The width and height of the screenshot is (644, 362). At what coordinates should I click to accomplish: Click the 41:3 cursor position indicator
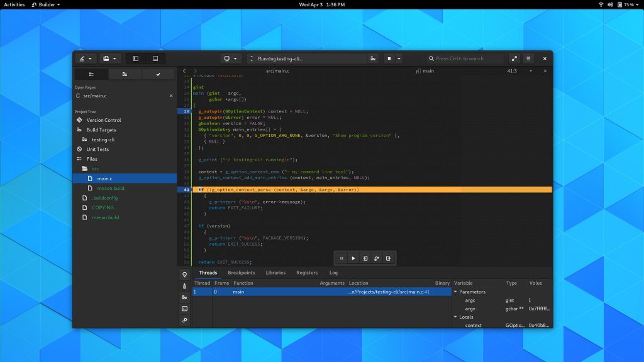(x=512, y=71)
